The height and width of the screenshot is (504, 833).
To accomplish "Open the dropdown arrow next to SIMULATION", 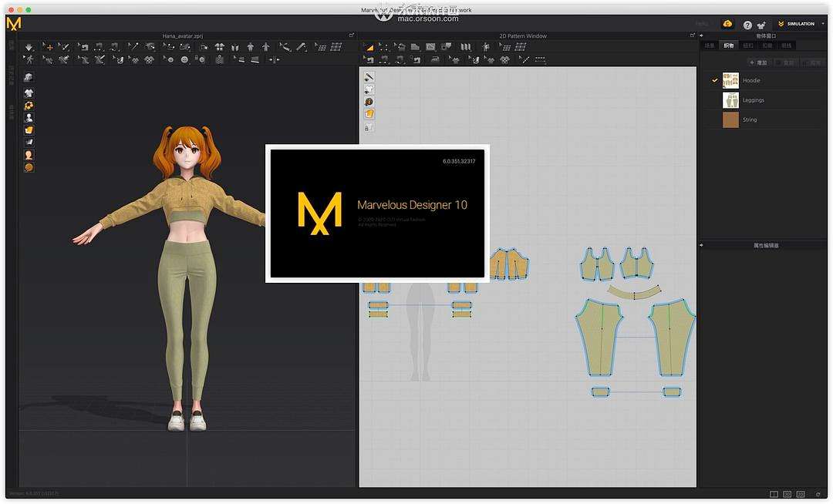I will 823,24.
